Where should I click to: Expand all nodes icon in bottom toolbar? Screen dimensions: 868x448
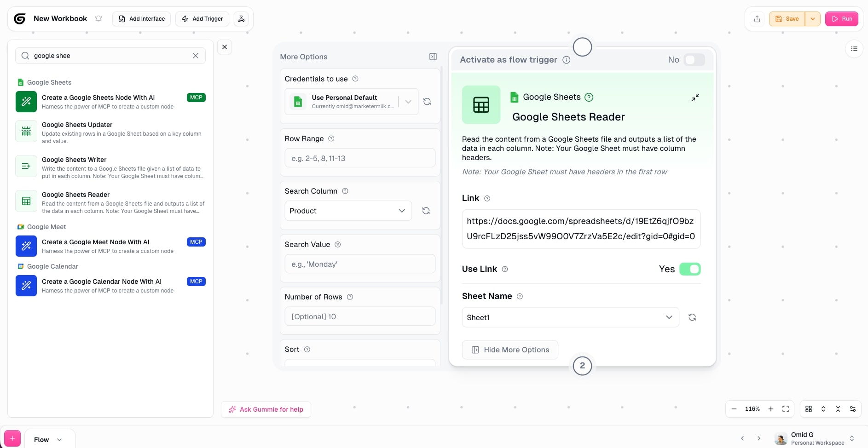pyautogui.click(x=823, y=409)
